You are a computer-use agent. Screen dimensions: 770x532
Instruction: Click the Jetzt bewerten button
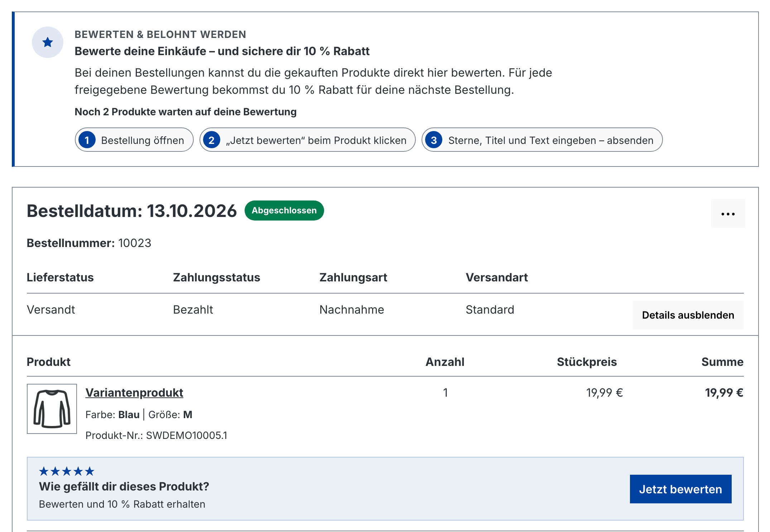(x=680, y=489)
